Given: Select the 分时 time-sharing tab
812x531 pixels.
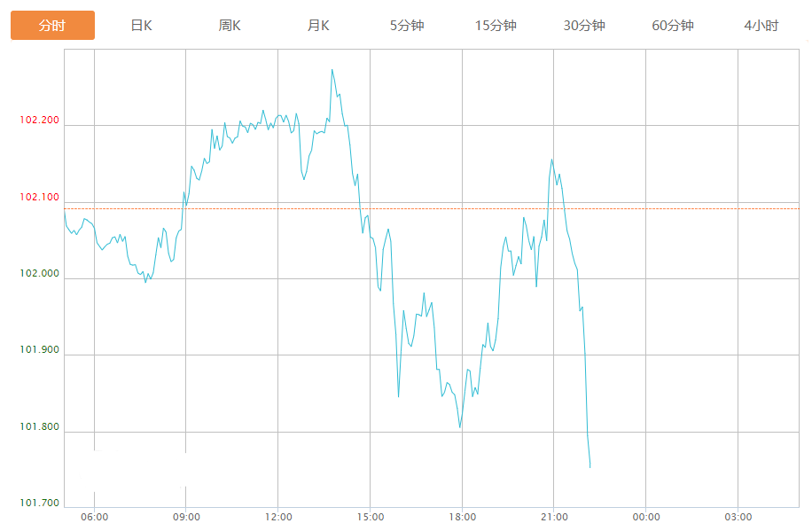Looking at the screenshot, I should pos(52,26).
